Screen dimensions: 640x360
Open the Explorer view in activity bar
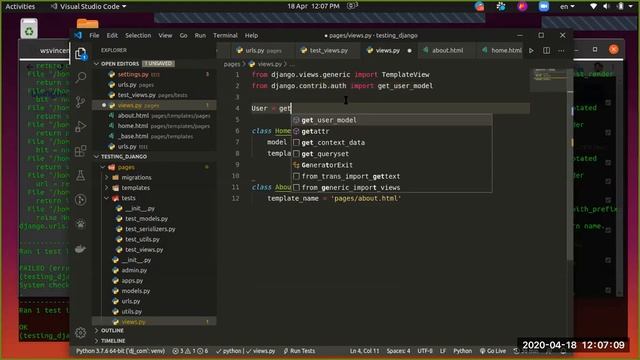pyautogui.click(x=80, y=53)
